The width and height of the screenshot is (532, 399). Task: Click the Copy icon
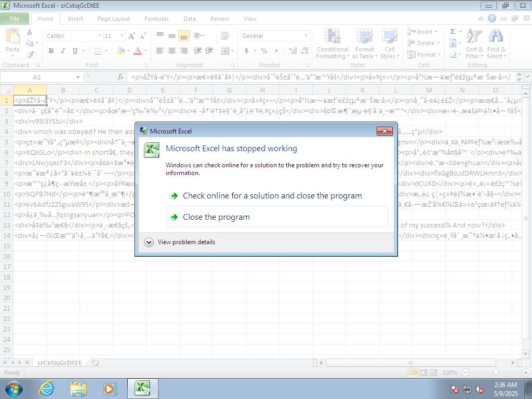point(30,43)
